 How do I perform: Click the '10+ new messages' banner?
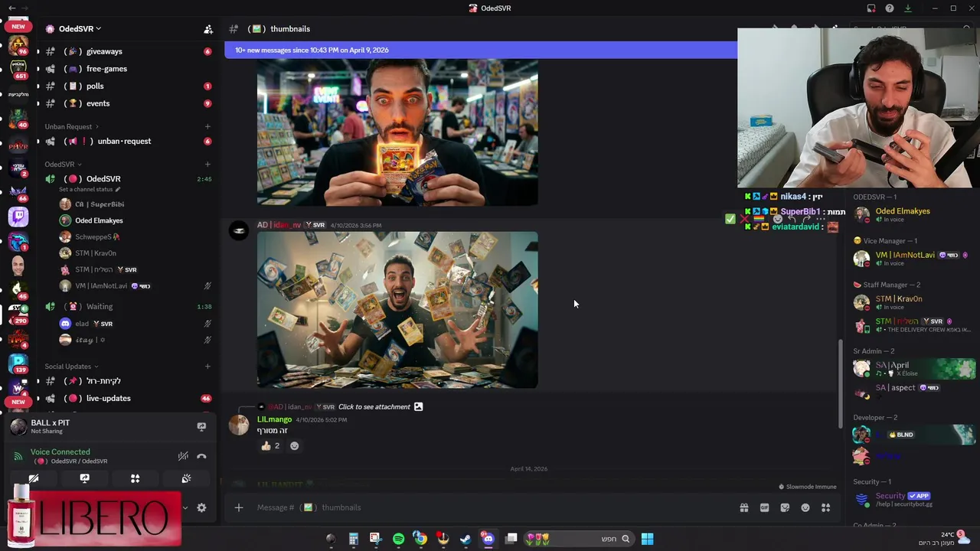point(481,50)
